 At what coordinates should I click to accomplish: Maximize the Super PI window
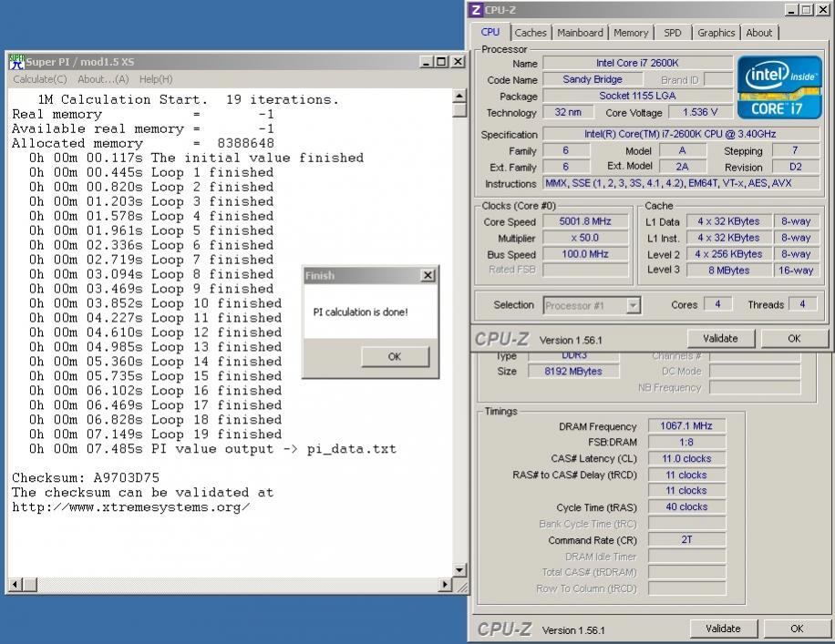[441, 62]
